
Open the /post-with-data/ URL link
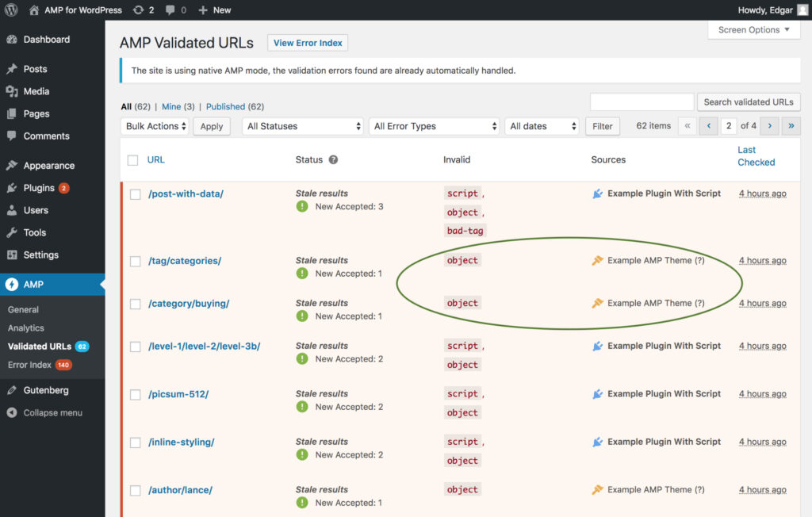[x=186, y=193]
